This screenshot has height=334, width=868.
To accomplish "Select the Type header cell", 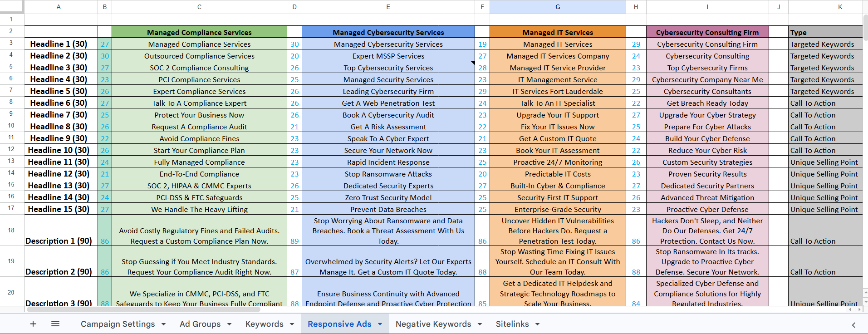I will tap(825, 32).
